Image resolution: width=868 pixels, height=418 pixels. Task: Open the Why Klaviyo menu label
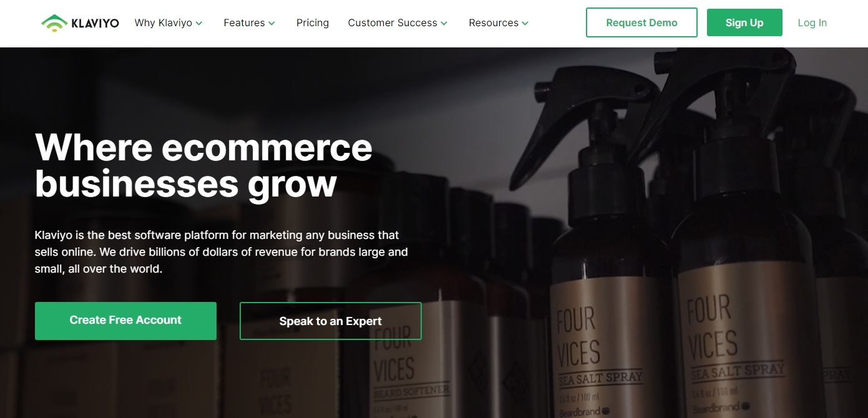[163, 23]
